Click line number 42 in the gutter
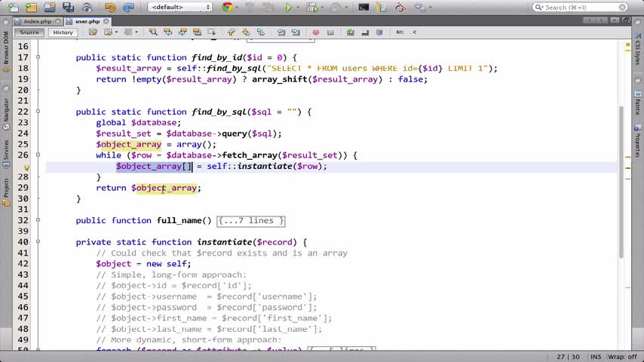The width and height of the screenshot is (644, 362). [x=23, y=263]
